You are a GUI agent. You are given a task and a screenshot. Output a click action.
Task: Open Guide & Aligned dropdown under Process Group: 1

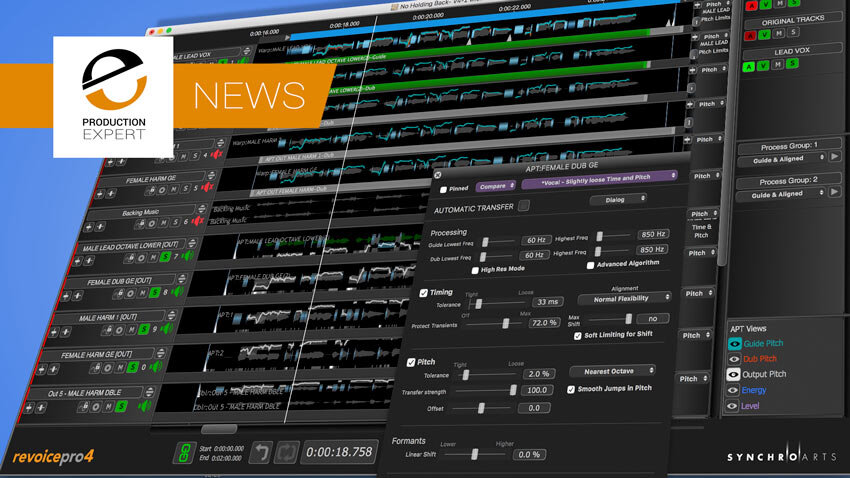coord(781,160)
